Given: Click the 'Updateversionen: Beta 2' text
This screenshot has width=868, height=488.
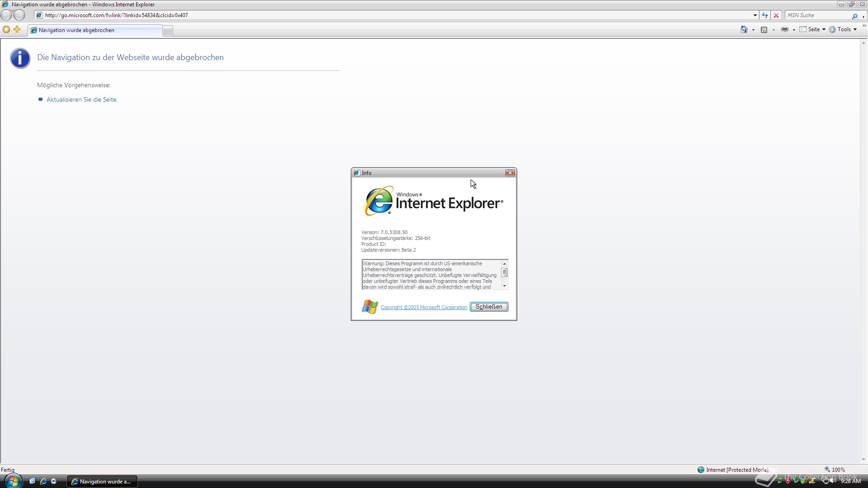Looking at the screenshot, I should click(388, 250).
